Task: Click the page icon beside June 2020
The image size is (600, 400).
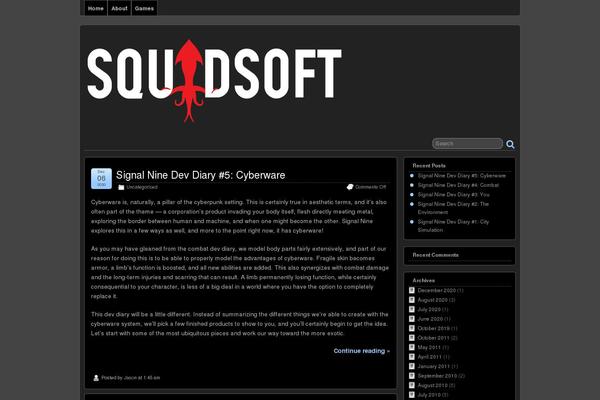Action: point(412,319)
